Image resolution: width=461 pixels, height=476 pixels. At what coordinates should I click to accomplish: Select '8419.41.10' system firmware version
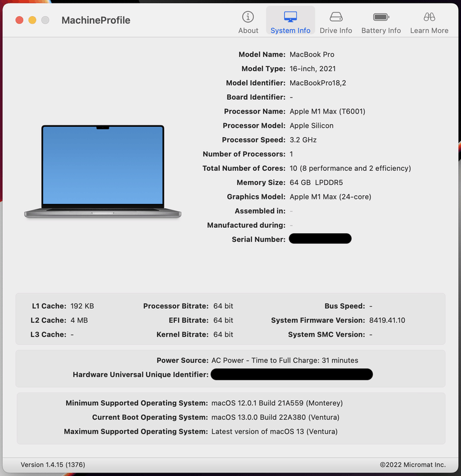coord(387,320)
